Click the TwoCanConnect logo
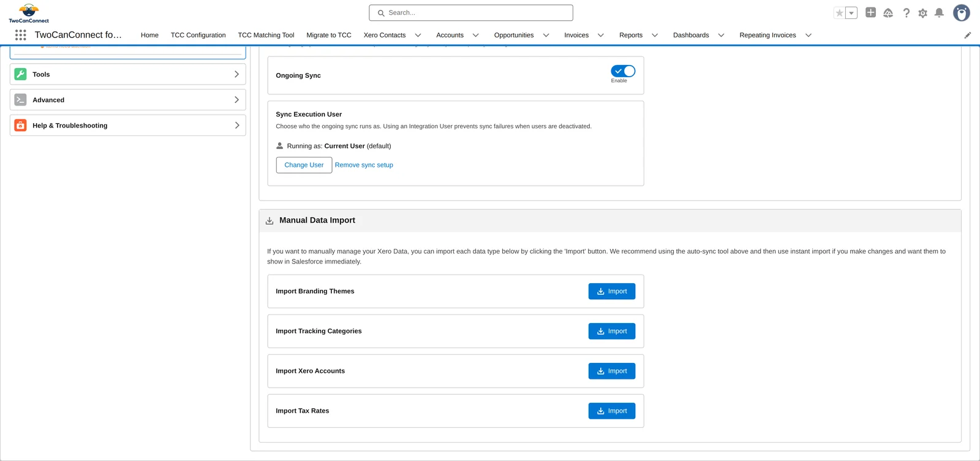The width and height of the screenshot is (980, 461). pos(29,13)
